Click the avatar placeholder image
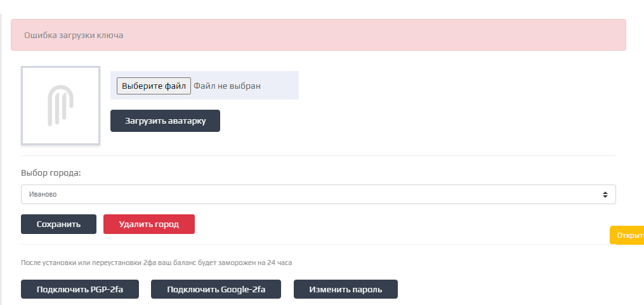Image resolution: width=644 pixels, height=305 pixels. tap(60, 105)
